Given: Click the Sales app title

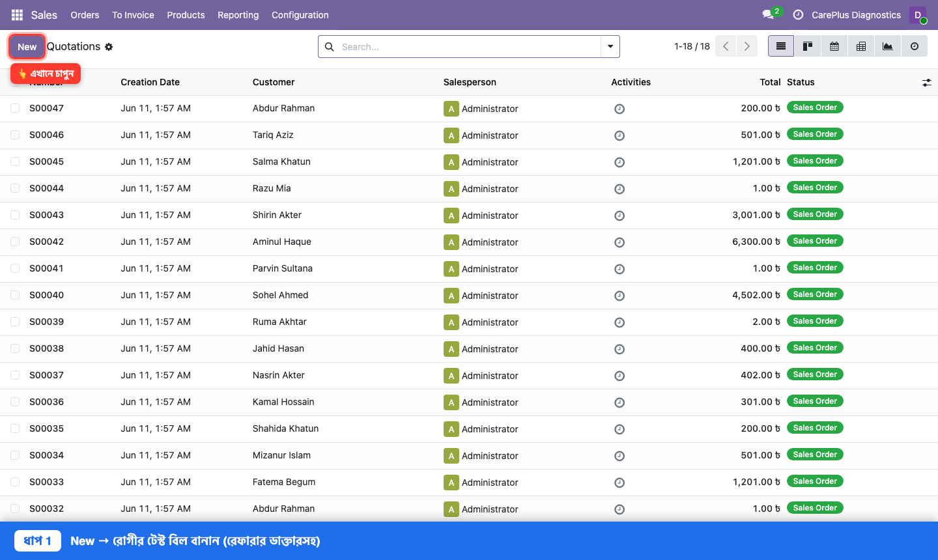Looking at the screenshot, I should [44, 15].
